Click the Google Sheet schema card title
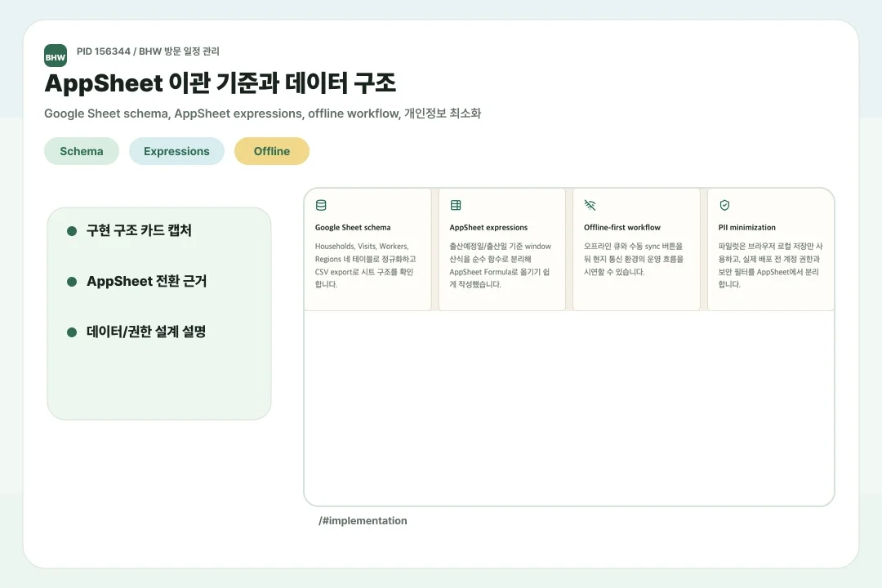 click(353, 227)
